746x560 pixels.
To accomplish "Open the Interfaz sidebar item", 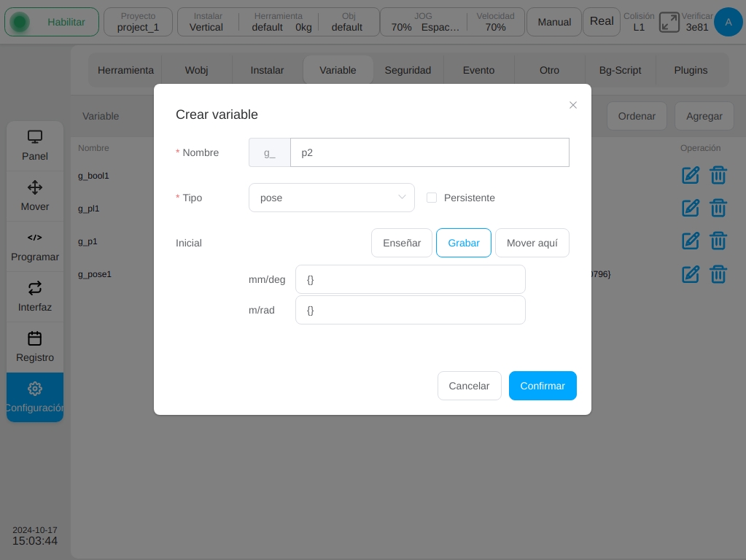I will (35, 297).
